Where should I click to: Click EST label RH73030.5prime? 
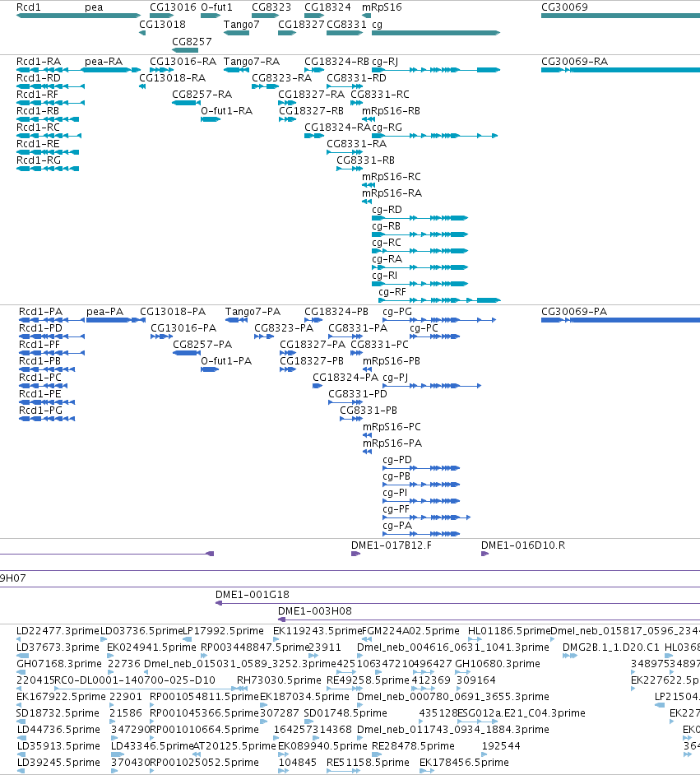point(279,680)
